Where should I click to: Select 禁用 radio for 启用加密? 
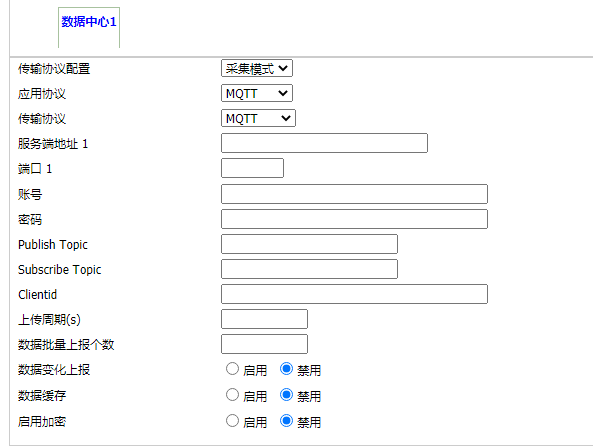[286, 421]
